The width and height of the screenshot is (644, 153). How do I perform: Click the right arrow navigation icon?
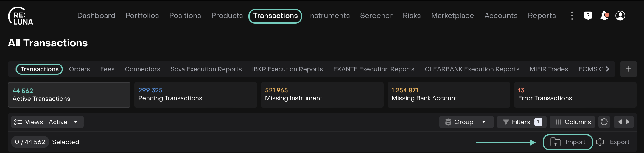coord(628,122)
